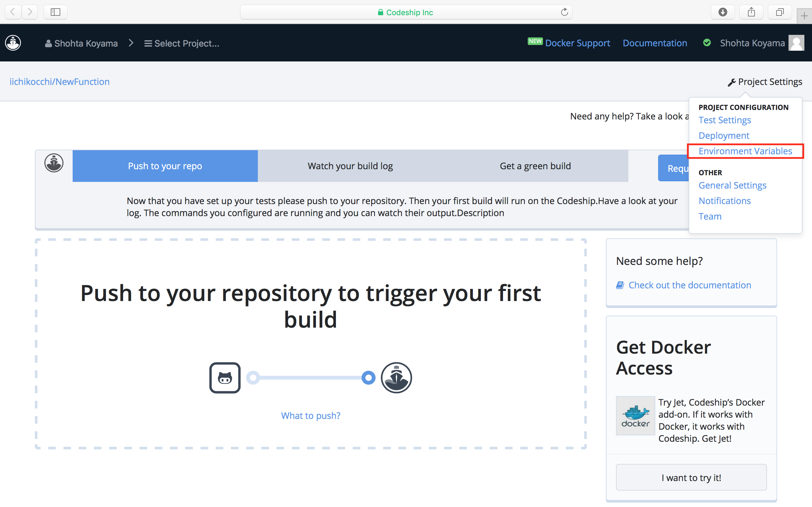Click Notifications under the Other section
The width and height of the screenshot is (812, 507).
tap(725, 201)
